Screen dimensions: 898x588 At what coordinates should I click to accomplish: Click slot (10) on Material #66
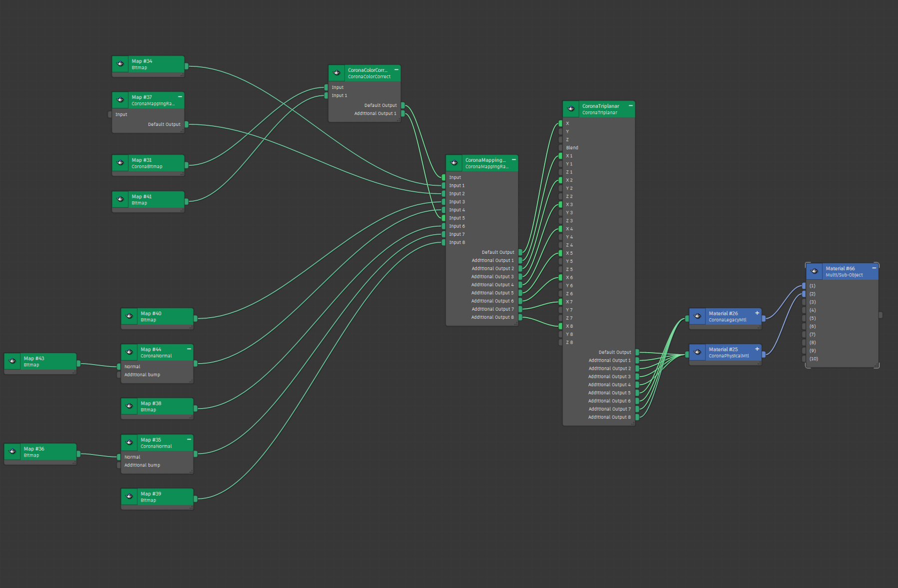[x=804, y=359]
